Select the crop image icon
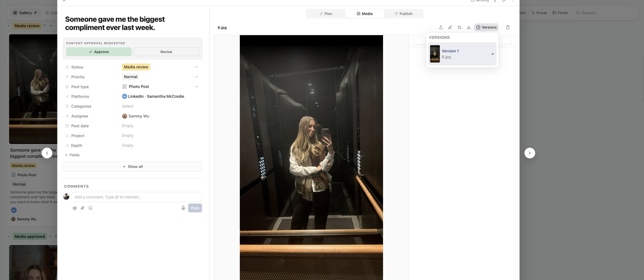This screenshot has height=280, width=644. pos(459,27)
